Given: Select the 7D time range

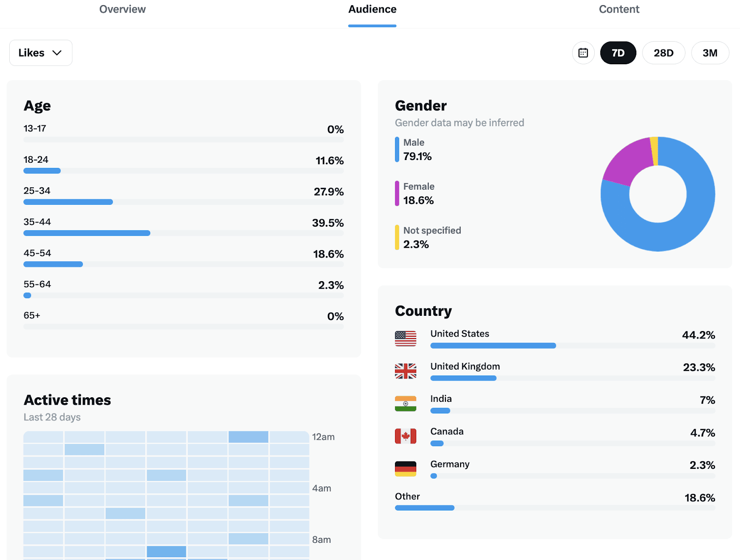Looking at the screenshot, I should [618, 53].
